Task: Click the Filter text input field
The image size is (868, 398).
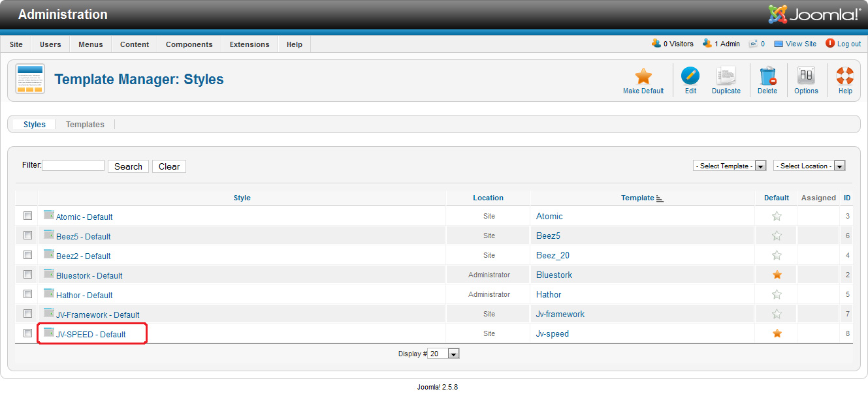Action: (73, 166)
